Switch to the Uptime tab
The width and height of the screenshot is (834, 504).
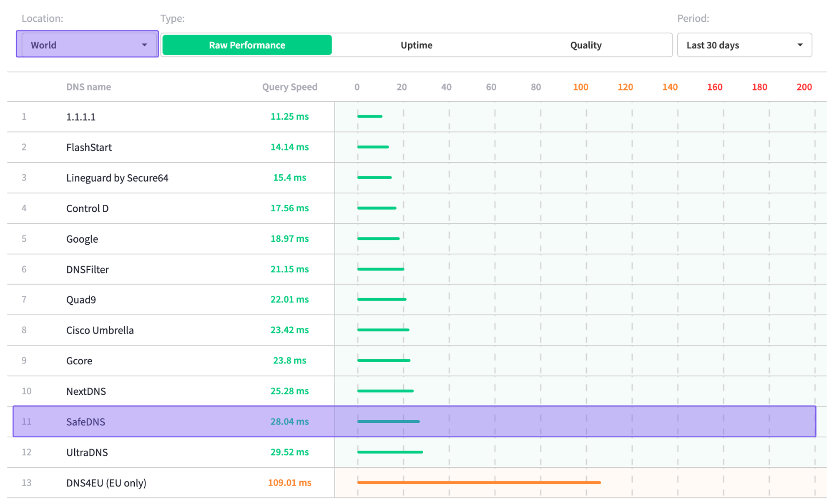416,45
